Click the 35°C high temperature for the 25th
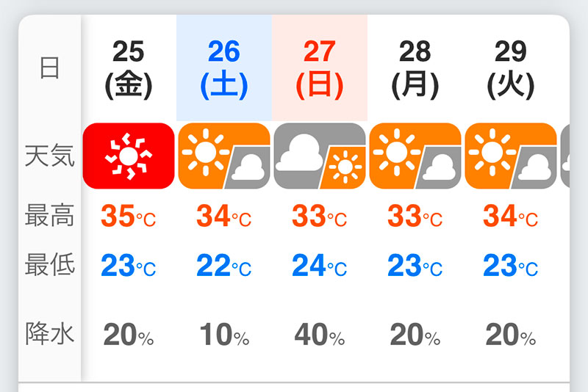Screen dimensions: 588x392 coord(129,217)
